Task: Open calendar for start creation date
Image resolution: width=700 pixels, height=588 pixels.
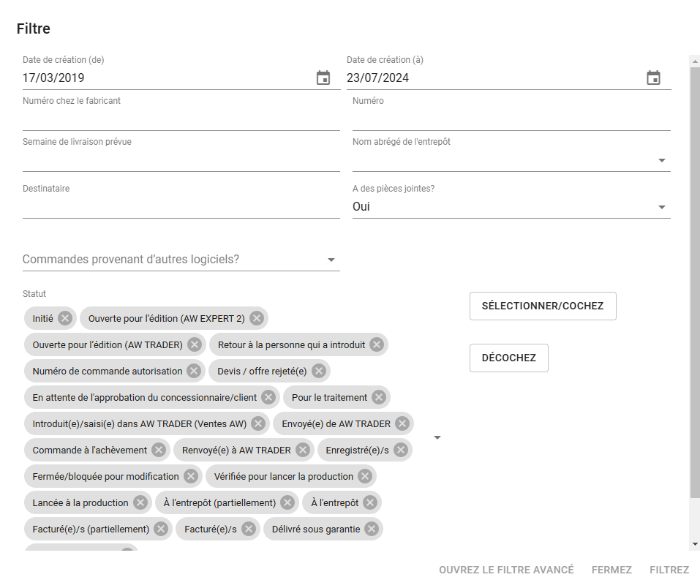Action: tap(323, 78)
